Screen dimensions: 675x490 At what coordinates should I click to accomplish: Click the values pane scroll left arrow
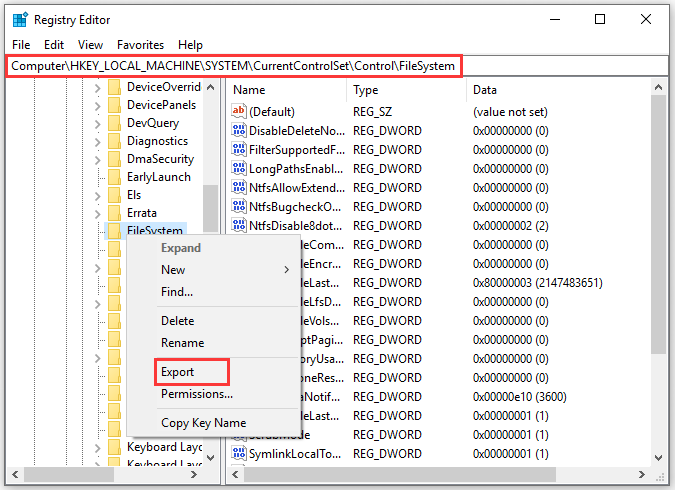pyautogui.click(x=235, y=474)
